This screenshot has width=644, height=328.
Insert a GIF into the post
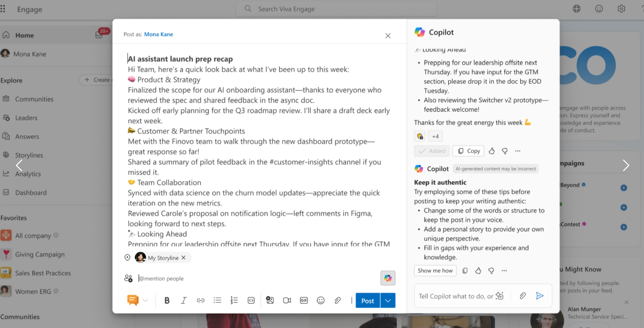304,300
